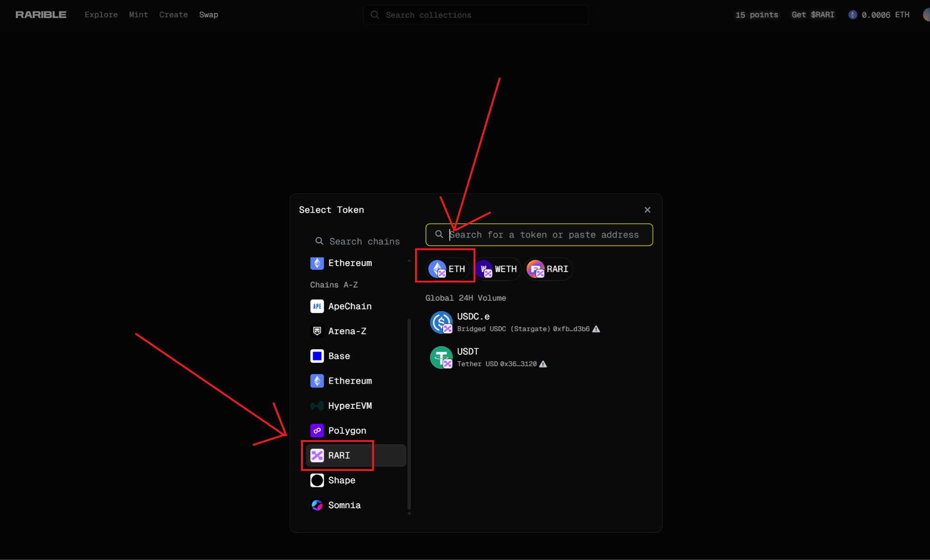The height and width of the screenshot is (560, 930).
Task: Choose the HyperEVM chain
Action: [350, 406]
